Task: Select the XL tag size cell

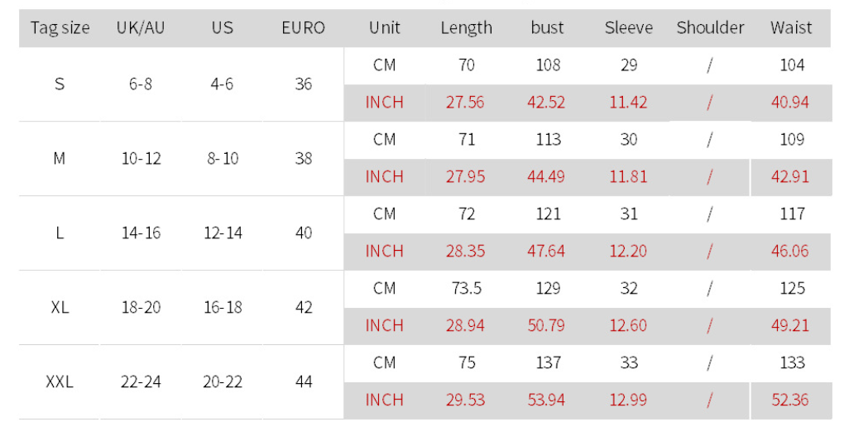Action: [60, 307]
